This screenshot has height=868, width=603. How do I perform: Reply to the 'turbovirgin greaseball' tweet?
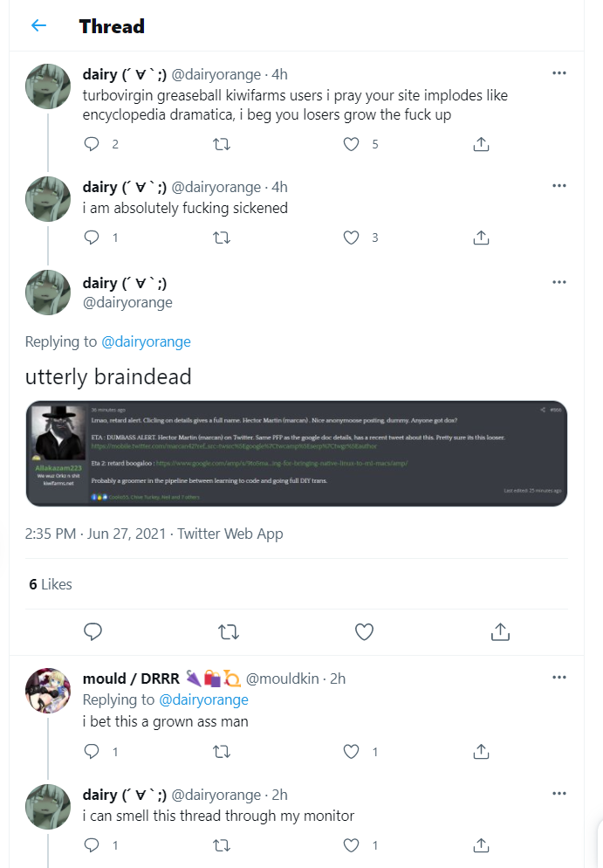92,144
